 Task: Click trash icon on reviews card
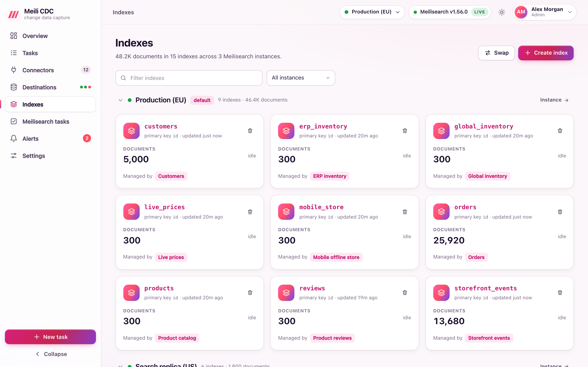pos(405,293)
